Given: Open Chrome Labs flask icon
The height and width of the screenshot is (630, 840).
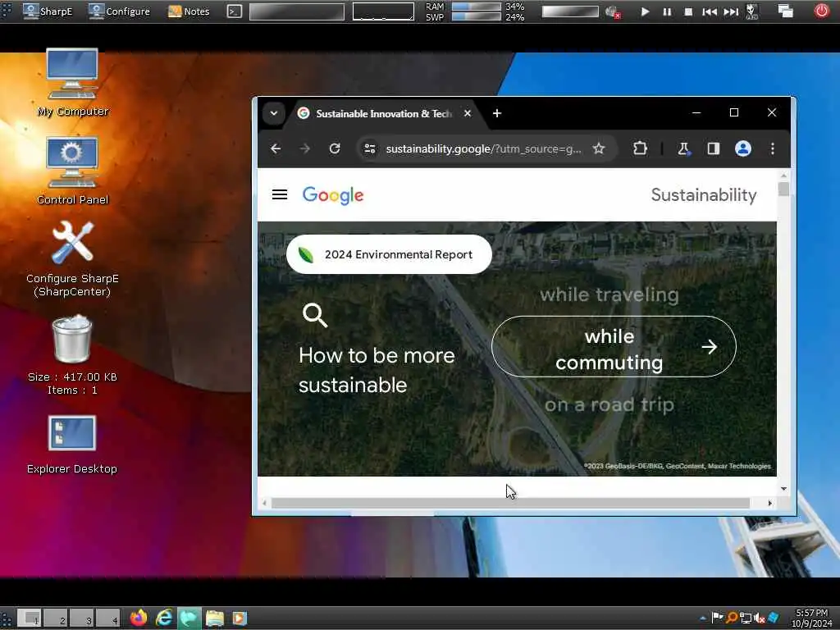Looking at the screenshot, I should 683,148.
